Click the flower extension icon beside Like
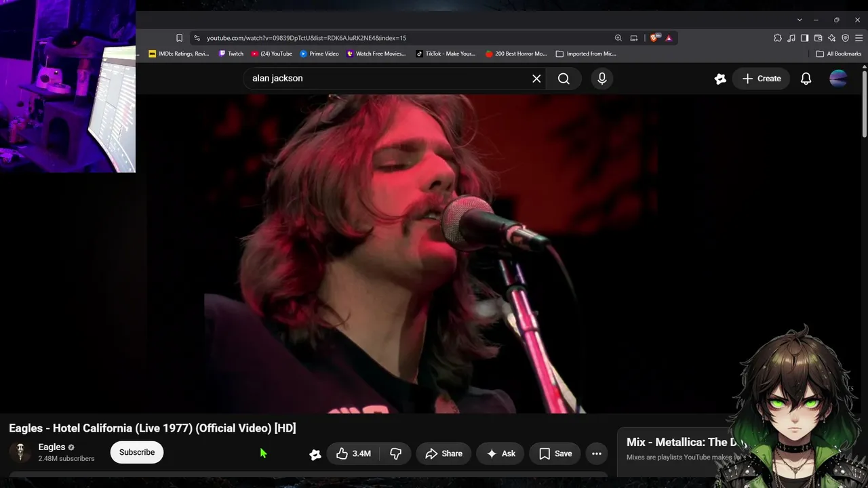 pyautogui.click(x=315, y=454)
